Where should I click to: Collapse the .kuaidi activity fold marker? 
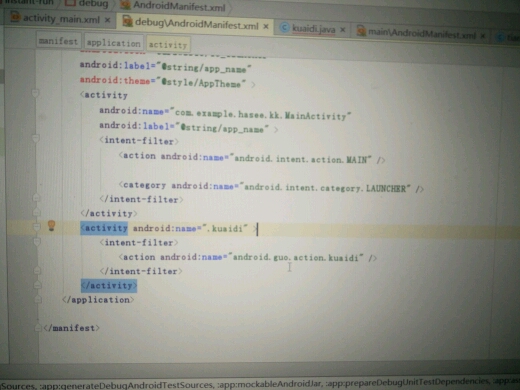(x=37, y=227)
